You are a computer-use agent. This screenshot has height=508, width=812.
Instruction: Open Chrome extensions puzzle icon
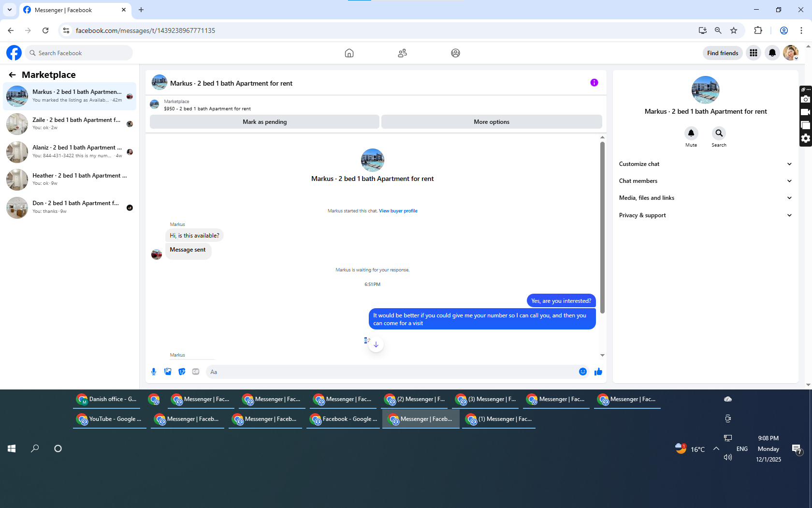coord(758,30)
